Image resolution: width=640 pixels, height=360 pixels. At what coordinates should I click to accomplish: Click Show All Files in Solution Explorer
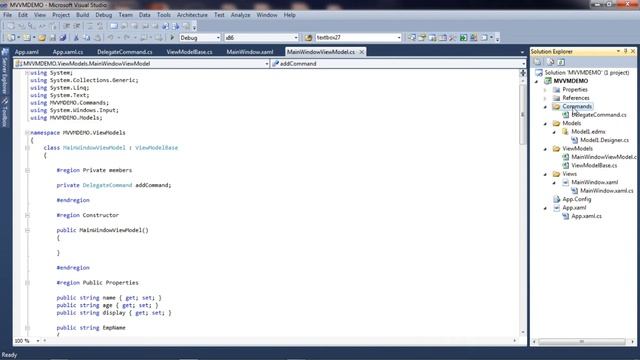point(550,62)
